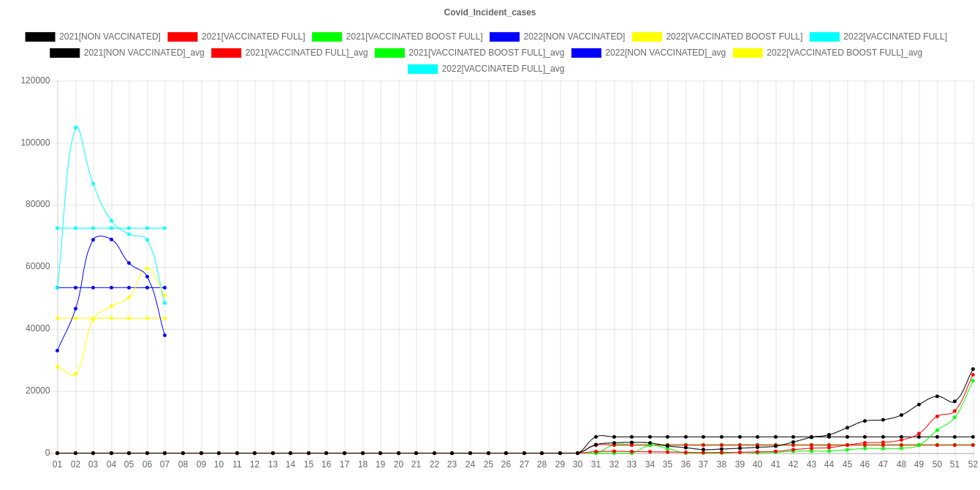
Task: Toggle 2021[VACCINATED BOOST FULL] legend text
Action: [414, 37]
